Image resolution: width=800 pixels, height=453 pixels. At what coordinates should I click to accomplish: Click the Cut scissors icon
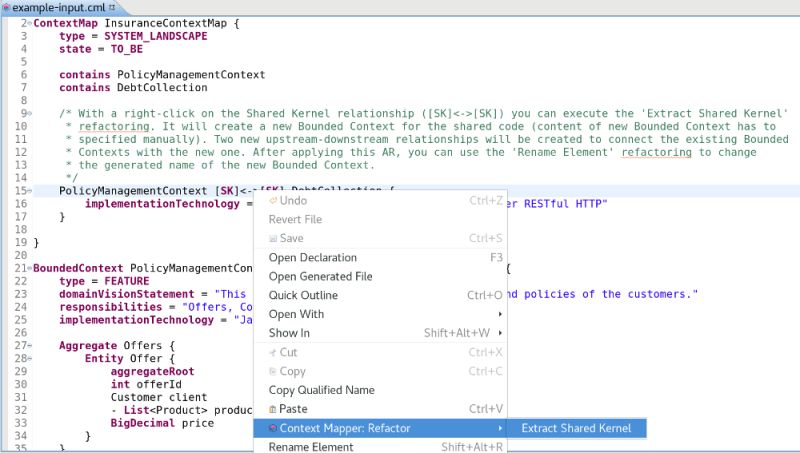[273, 353]
